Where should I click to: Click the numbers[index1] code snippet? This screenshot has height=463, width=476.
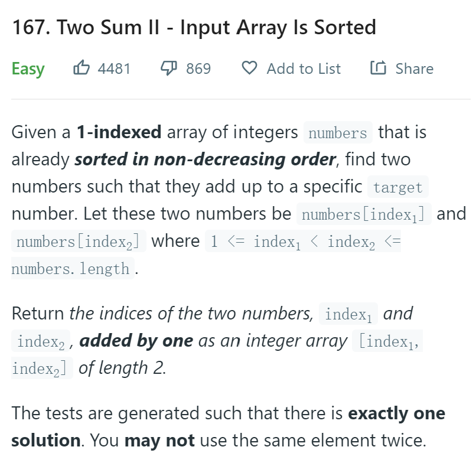pos(364,214)
